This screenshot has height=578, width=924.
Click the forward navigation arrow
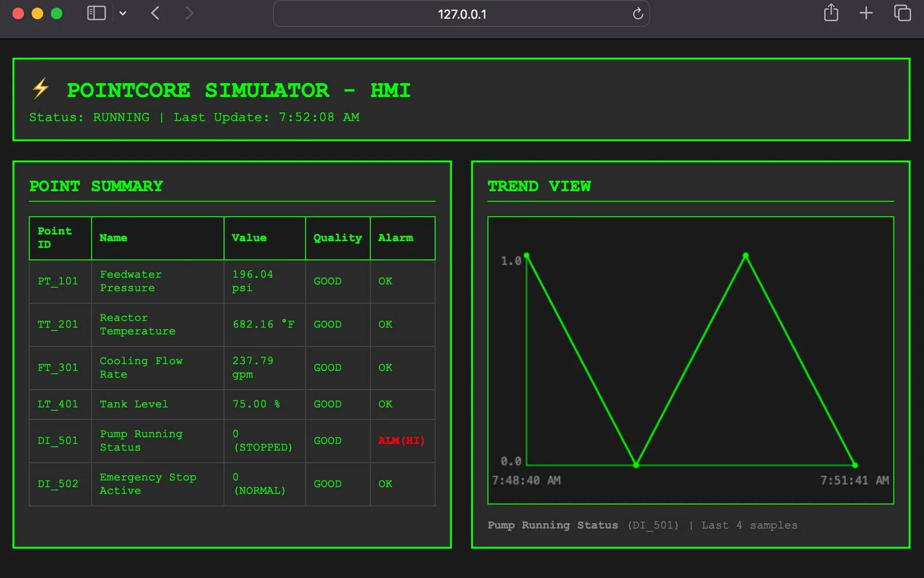[189, 13]
